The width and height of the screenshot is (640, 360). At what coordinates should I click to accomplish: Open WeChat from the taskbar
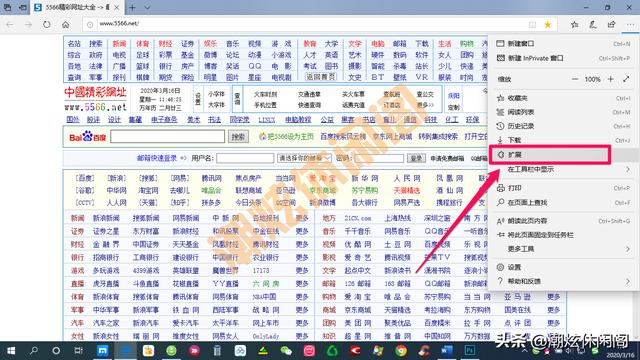click(x=286, y=351)
